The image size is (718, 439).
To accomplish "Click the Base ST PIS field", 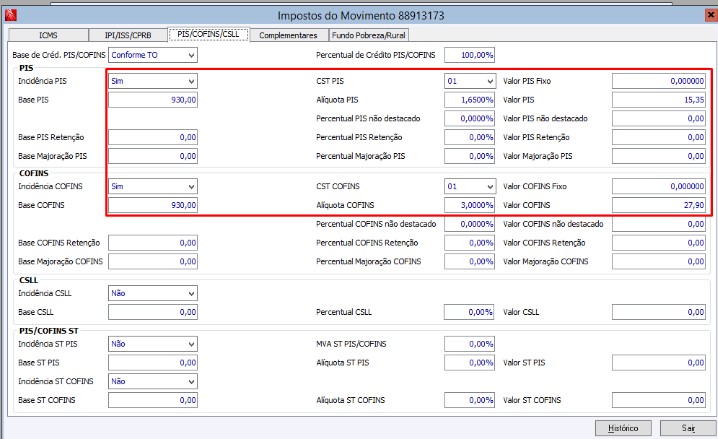I will click(153, 363).
